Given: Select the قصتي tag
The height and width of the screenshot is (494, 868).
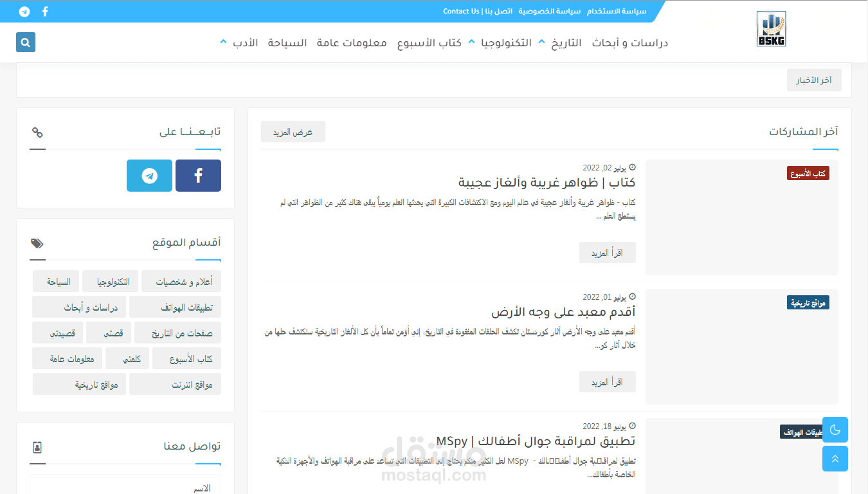Looking at the screenshot, I should (109, 333).
